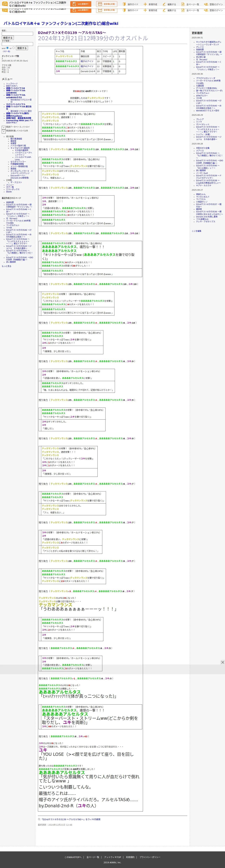Go to トップページ in the left menu
Image resolution: width=225 pixels, height=868 pixels.
[x=12, y=83]
